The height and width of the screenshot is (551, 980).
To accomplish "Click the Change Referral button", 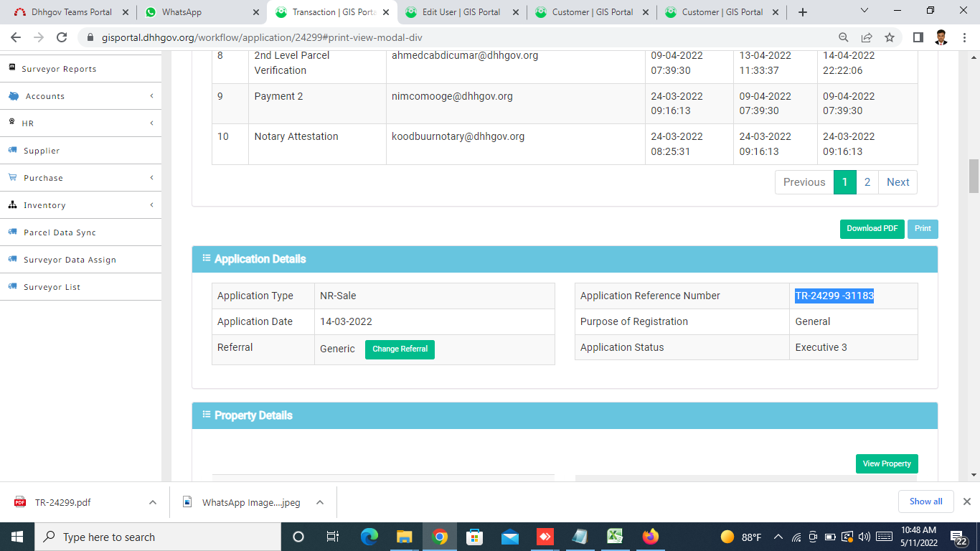I will pos(400,349).
